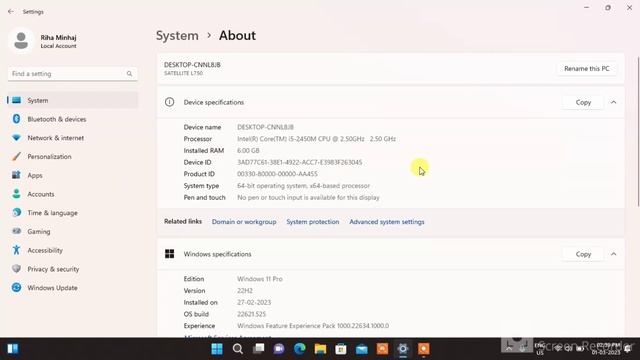Select the Device ID value
The width and height of the screenshot is (640, 360).
(x=300, y=162)
